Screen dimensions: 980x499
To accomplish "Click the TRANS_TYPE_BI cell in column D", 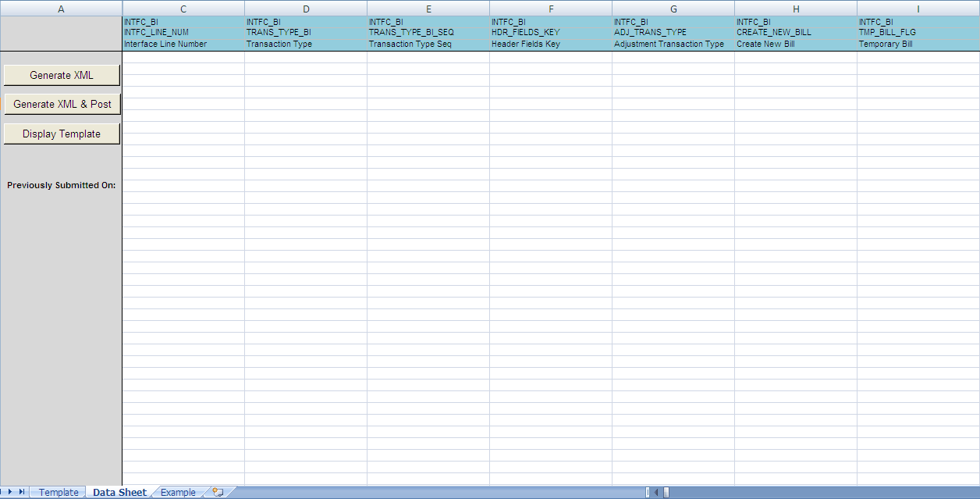I will (x=306, y=33).
